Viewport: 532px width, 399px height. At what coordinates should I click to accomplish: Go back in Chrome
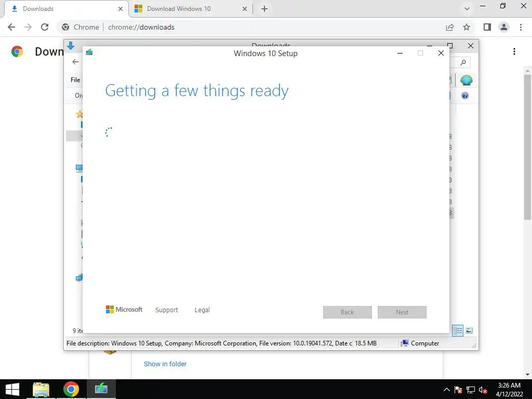(11, 27)
